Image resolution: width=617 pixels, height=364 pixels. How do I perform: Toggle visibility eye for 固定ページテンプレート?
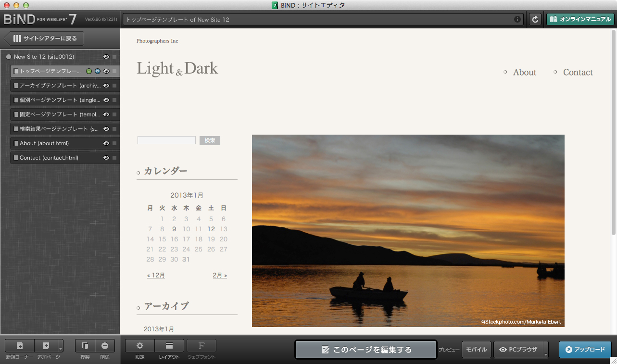point(106,114)
